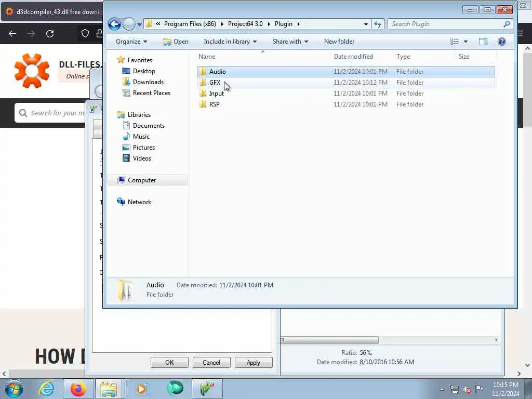Open Include in library menu
The height and width of the screenshot is (399, 532).
click(x=230, y=42)
